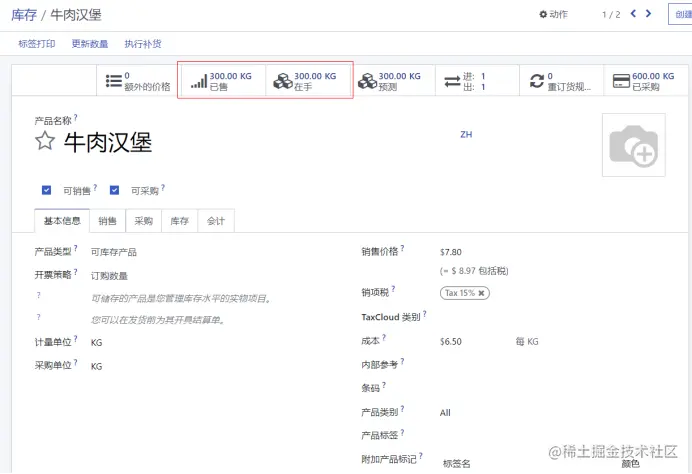The width and height of the screenshot is (692, 474).
Task: Open the 预测 300.00 KG forecast stat
Action: point(392,81)
